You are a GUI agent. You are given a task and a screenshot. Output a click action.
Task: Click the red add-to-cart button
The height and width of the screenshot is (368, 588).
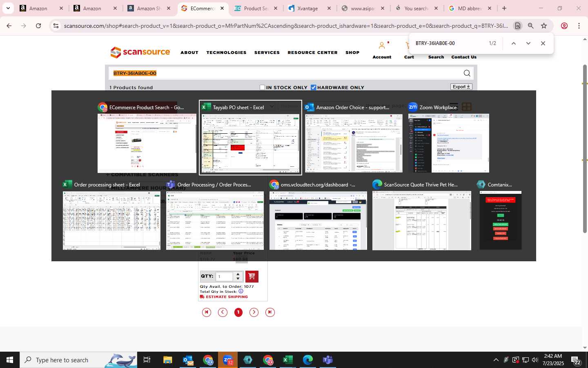252,276
